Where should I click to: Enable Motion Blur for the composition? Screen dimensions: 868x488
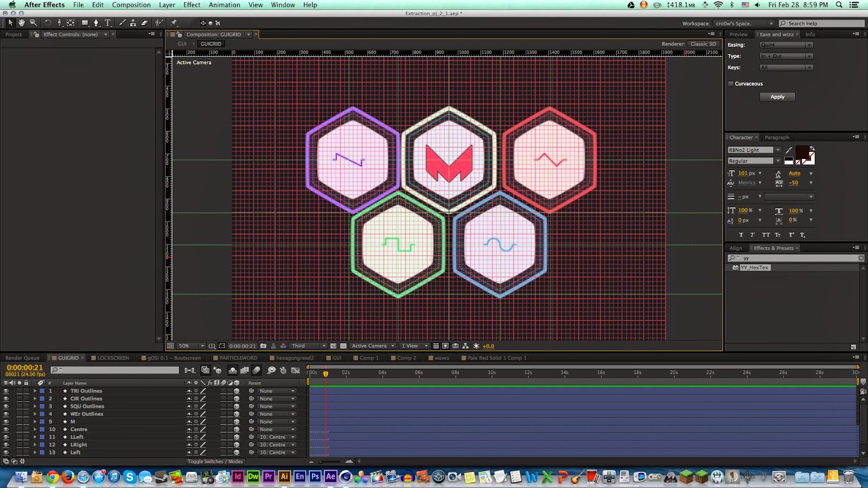click(257, 370)
